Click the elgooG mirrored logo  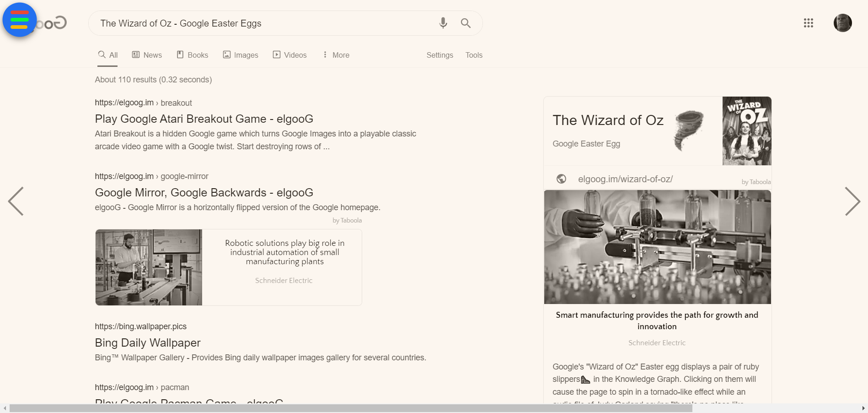tap(52, 23)
